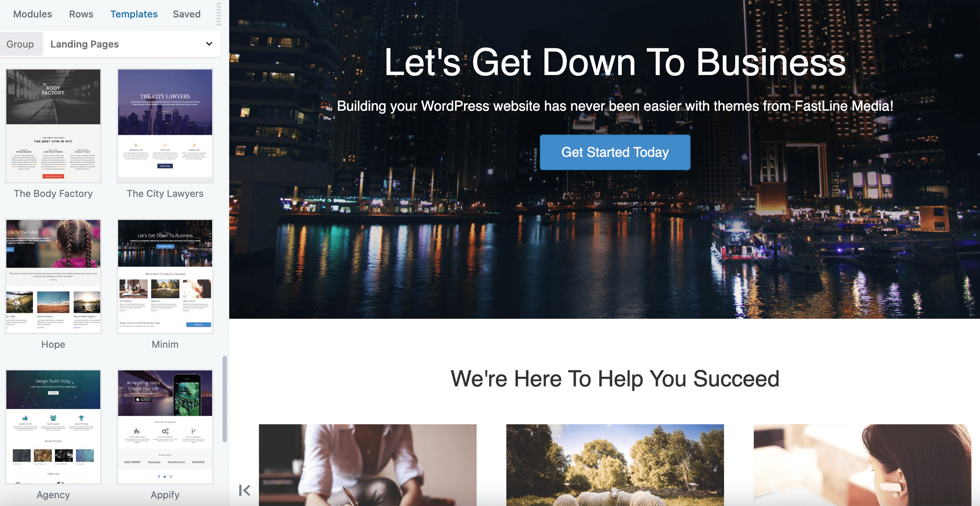Switch to the Rows tab

[x=81, y=14]
